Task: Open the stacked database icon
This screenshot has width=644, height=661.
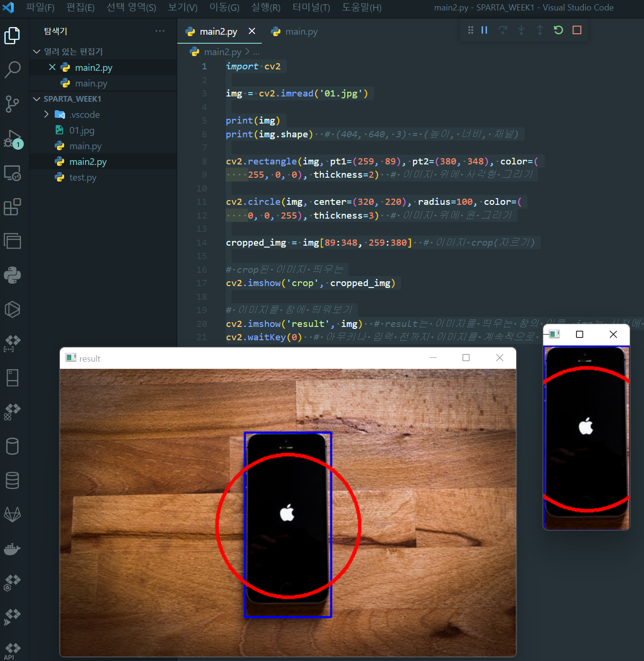Action: [x=12, y=480]
